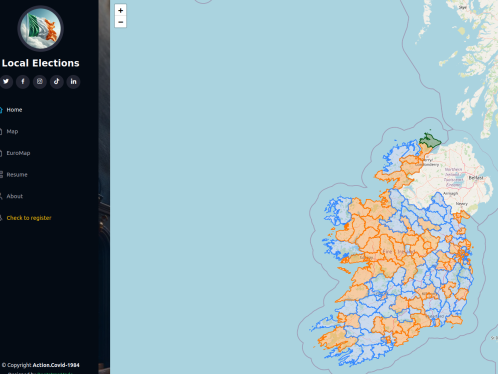498x374 pixels.
Task: Open the Map menu item
Action: [12, 131]
